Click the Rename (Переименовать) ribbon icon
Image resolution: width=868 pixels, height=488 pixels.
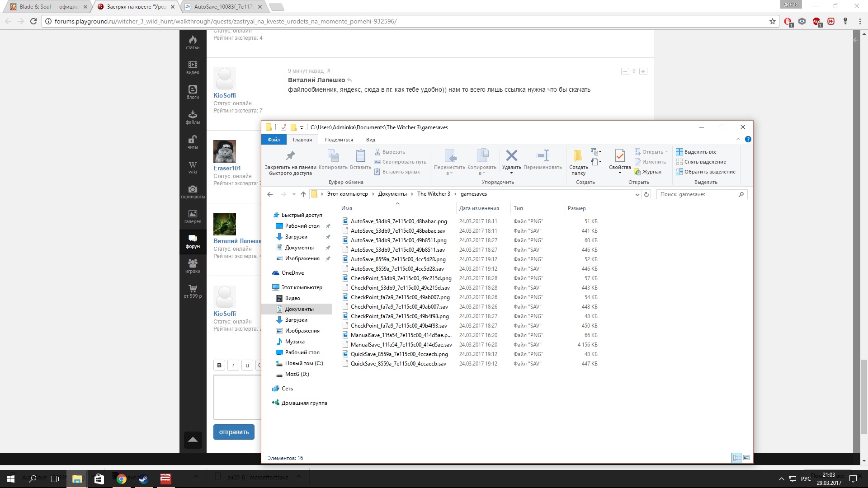[x=542, y=155]
